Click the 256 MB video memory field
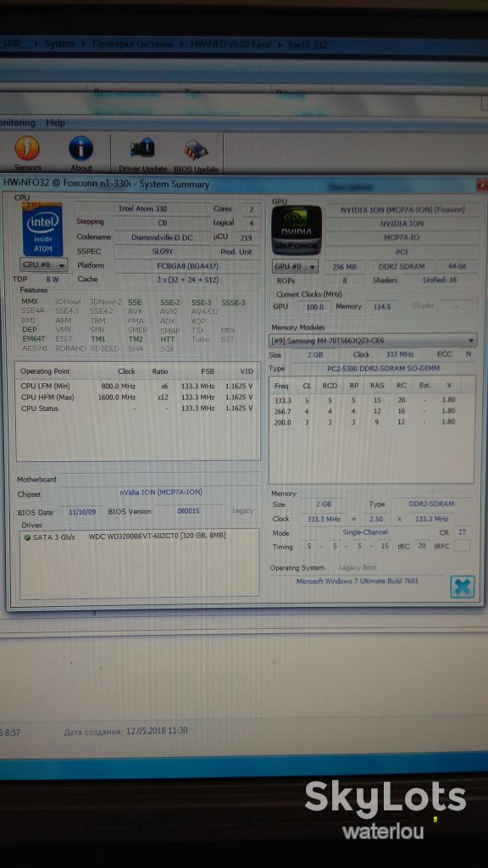Viewport: 488px width, 868px height. coord(344,266)
